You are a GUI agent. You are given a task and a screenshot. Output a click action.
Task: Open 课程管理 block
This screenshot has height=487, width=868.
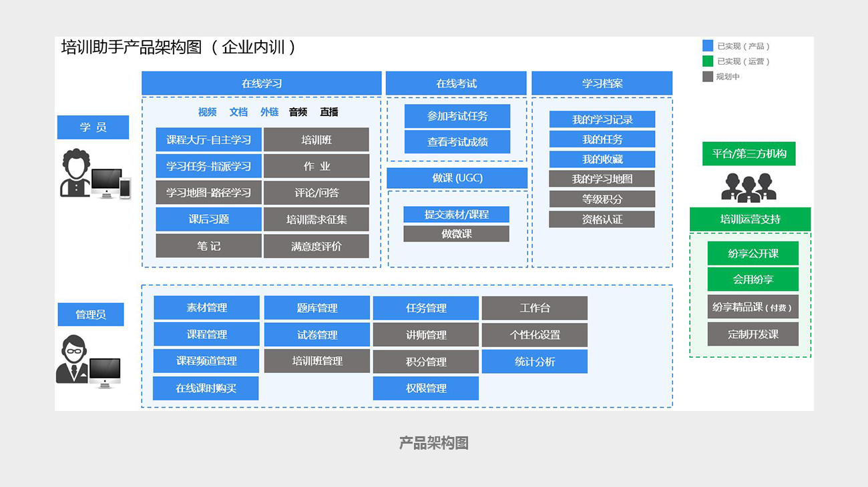(x=207, y=334)
